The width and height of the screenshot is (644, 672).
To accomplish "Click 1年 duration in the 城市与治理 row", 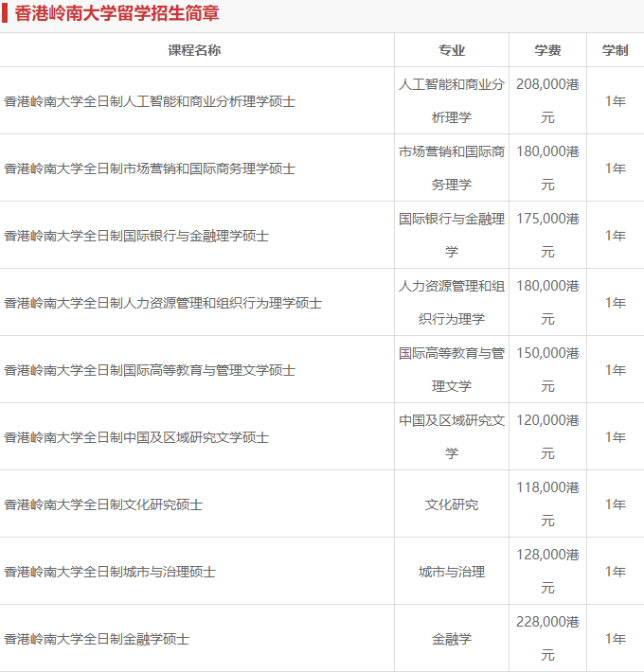I will 616,572.
